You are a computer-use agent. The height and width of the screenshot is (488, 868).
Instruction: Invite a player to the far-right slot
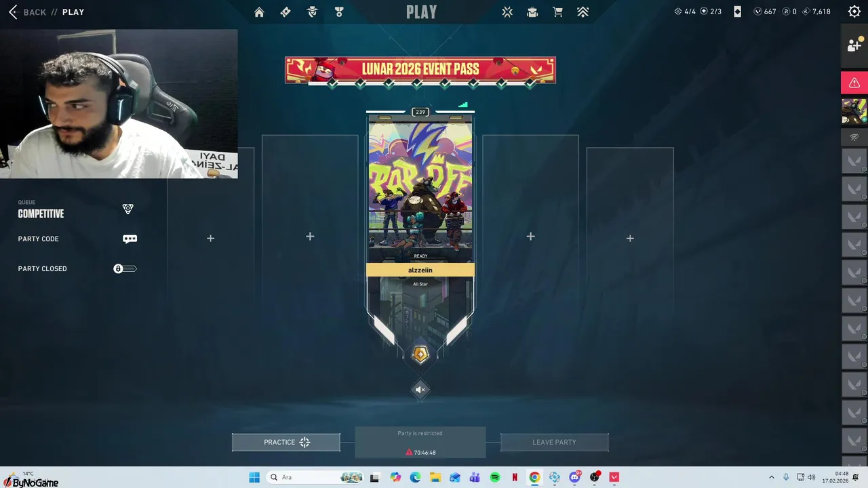[630, 239]
